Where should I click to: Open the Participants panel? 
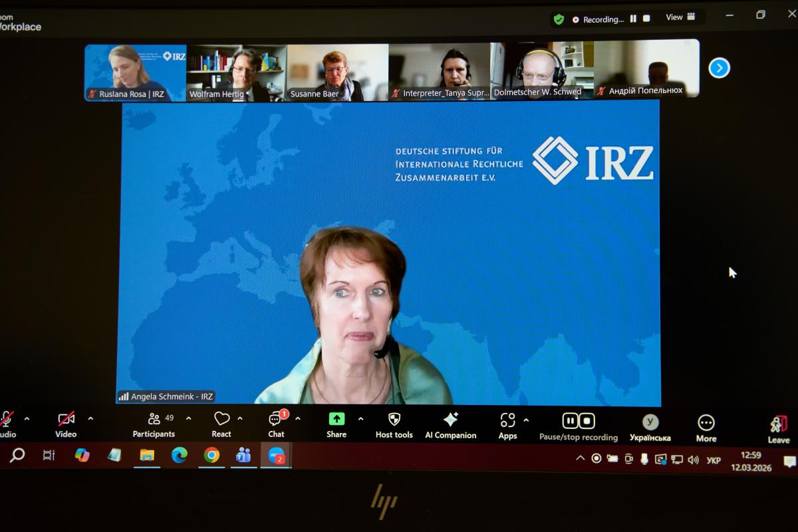(x=154, y=424)
